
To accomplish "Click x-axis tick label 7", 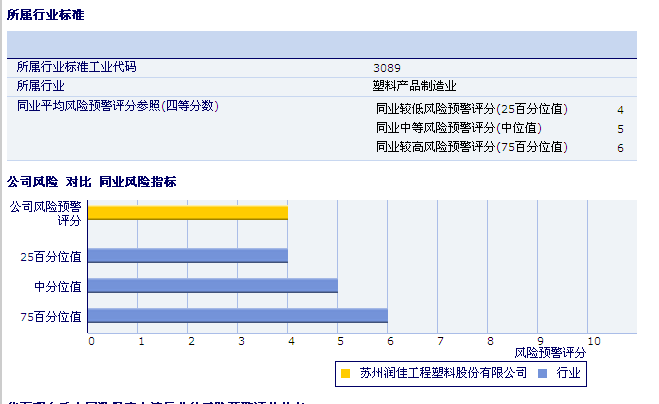I will 440,341.
